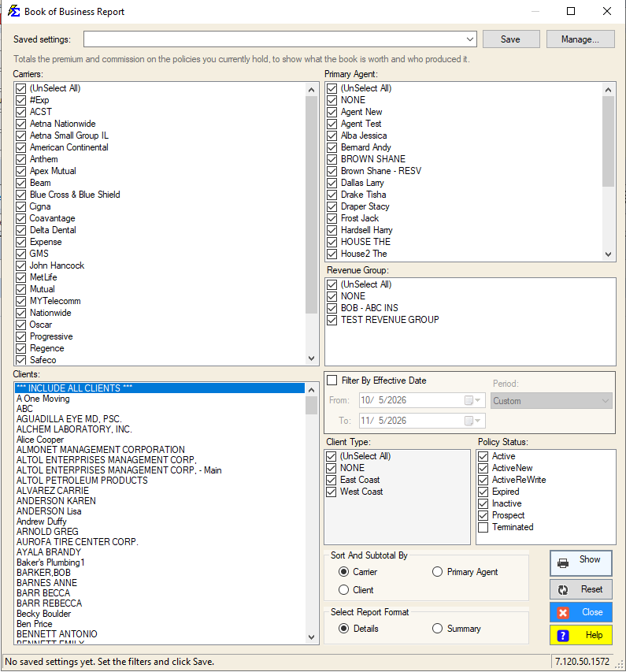Click the Reset button

tap(580, 590)
